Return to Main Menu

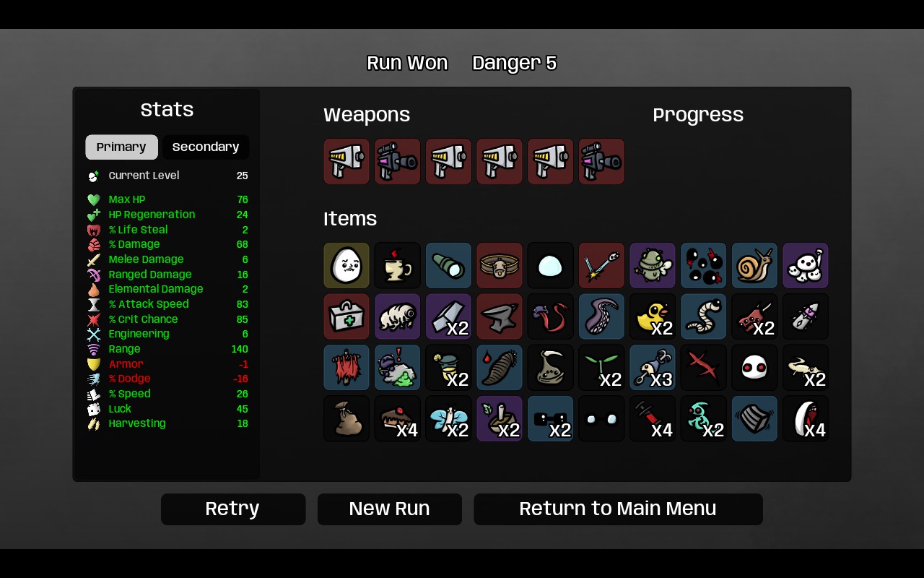coord(618,509)
